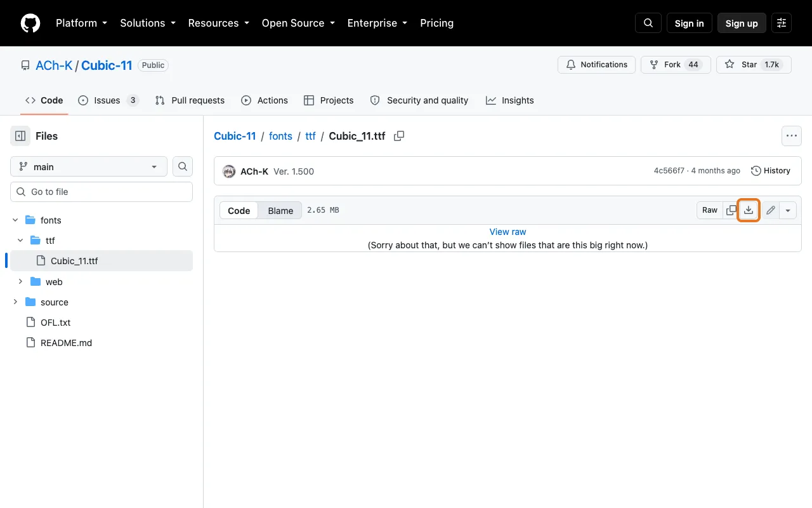Viewport: 812px width, 508px height.
Task: Focus the Go to file field
Action: pyautogui.click(x=101, y=192)
